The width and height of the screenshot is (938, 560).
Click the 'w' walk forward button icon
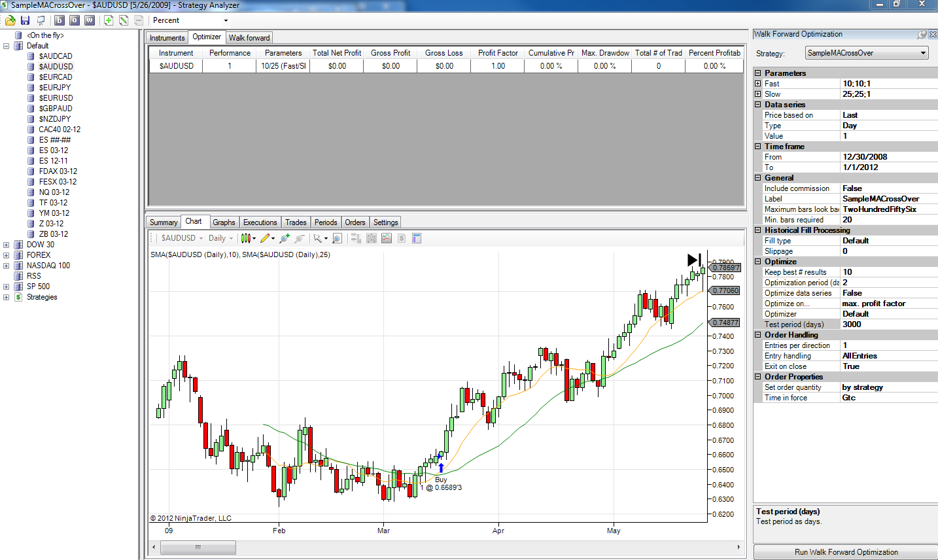click(90, 20)
